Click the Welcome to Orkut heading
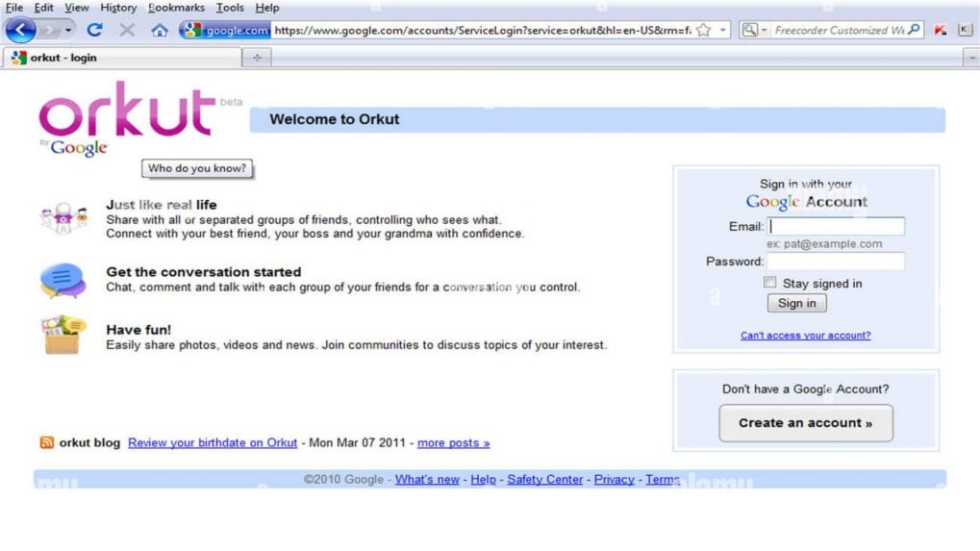Viewport: 980px width, 551px height. (x=335, y=119)
